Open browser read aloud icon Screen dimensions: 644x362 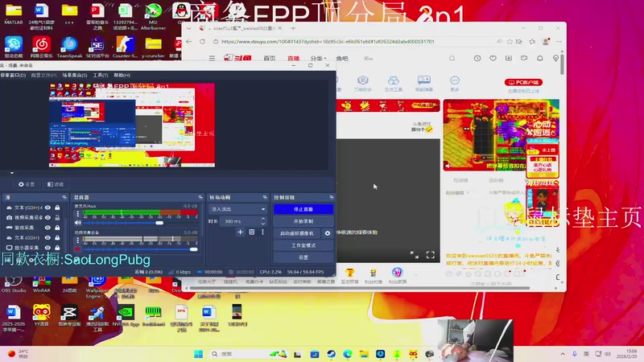(x=499, y=42)
